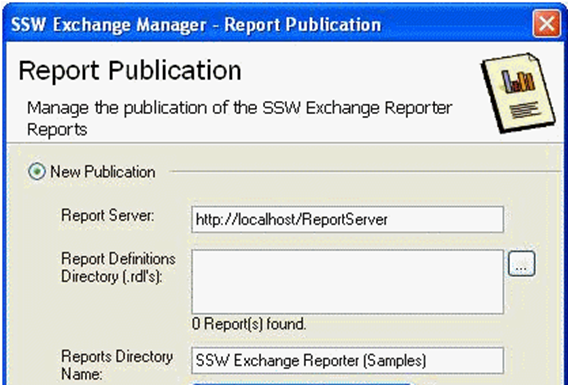Viewport: 569px width, 386px height.
Task: Select the New Publication radio button
Action: pos(37,172)
